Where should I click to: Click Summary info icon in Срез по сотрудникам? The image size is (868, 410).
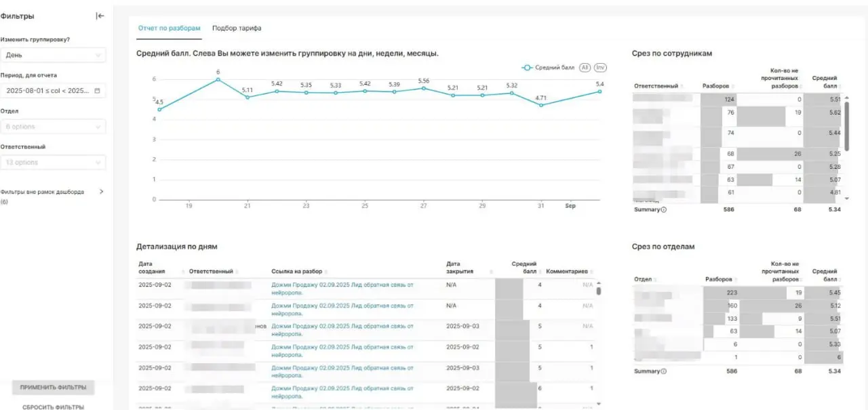[x=663, y=210]
